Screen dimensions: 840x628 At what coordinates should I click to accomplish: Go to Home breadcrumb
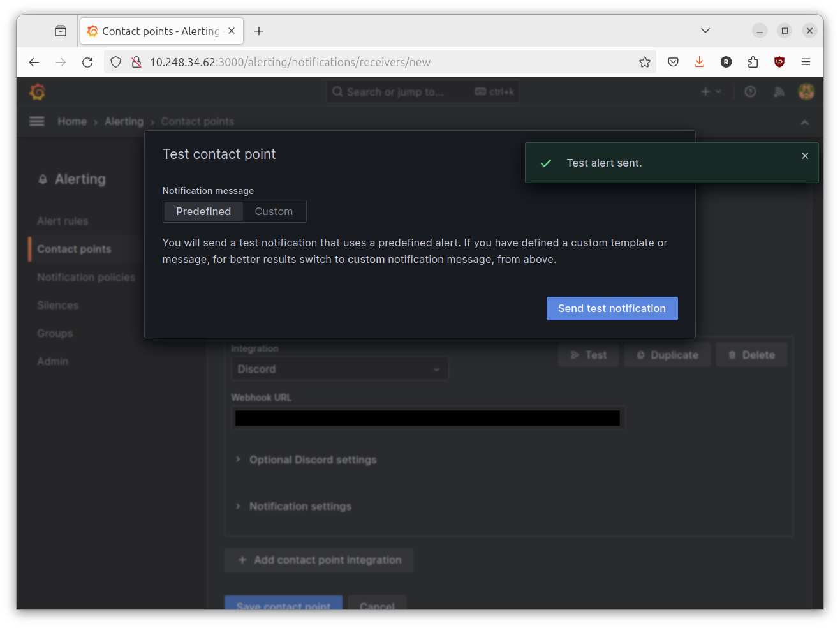(72, 121)
